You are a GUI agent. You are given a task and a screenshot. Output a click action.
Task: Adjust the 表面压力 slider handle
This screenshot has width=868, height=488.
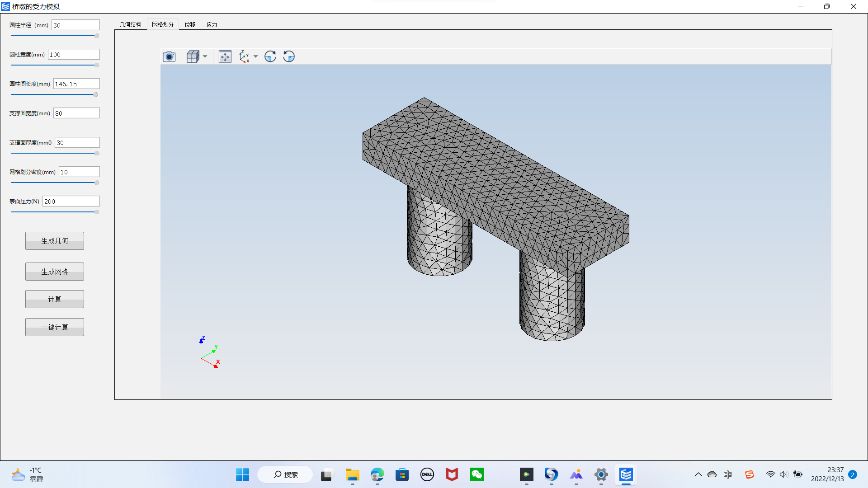(x=97, y=212)
